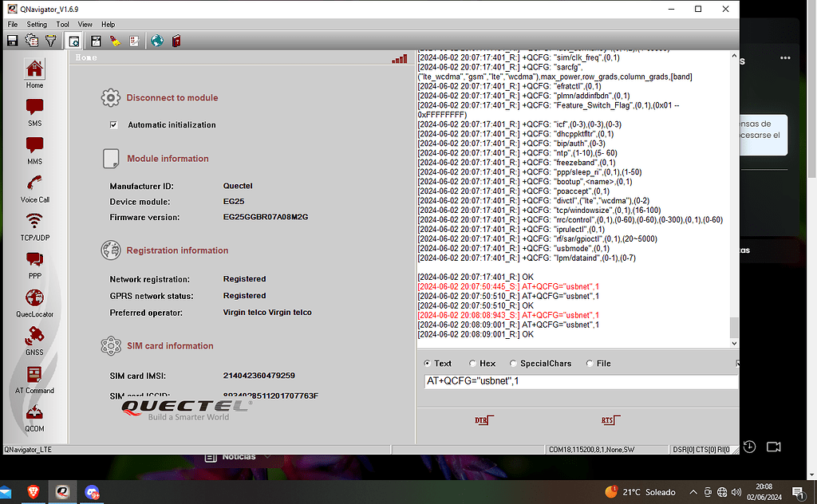Select the Home tab
Viewport: 817px width, 504px height.
point(85,57)
